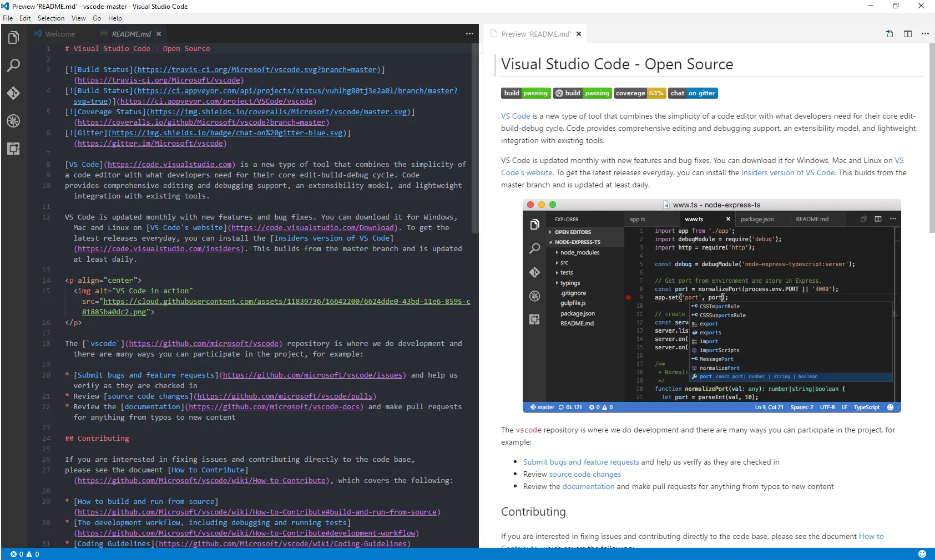
Task: Open the File menu
Action: [x=8, y=18]
